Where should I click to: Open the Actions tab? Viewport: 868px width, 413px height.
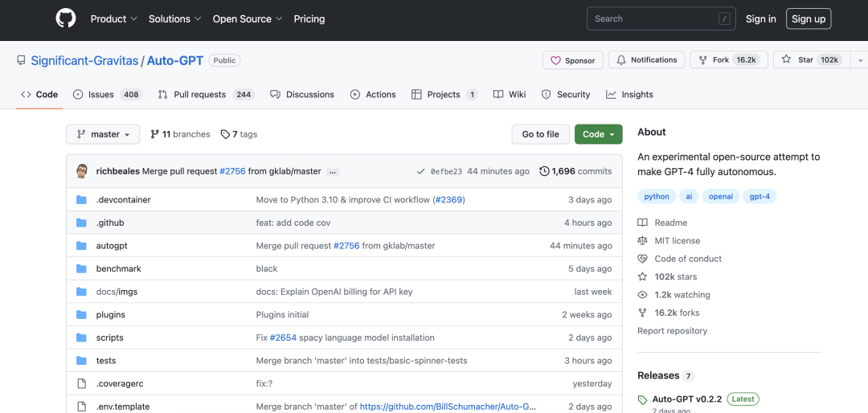click(373, 95)
